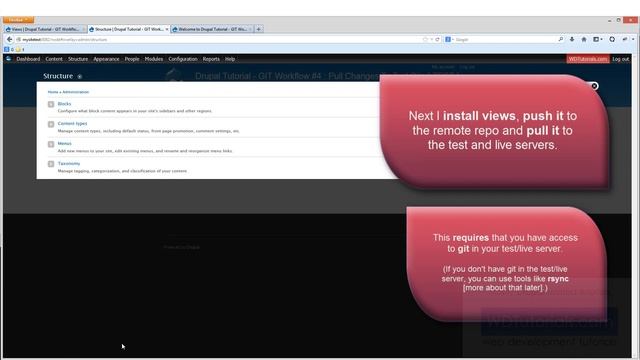The width and height of the screenshot is (640, 360).
Task: Open Configuration in the admin menu
Action: [183, 59]
